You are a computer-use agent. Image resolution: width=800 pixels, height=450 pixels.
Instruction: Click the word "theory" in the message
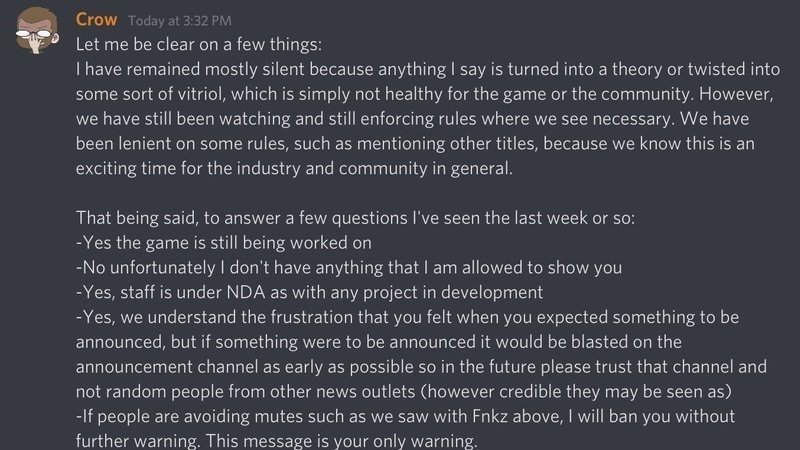602,69
